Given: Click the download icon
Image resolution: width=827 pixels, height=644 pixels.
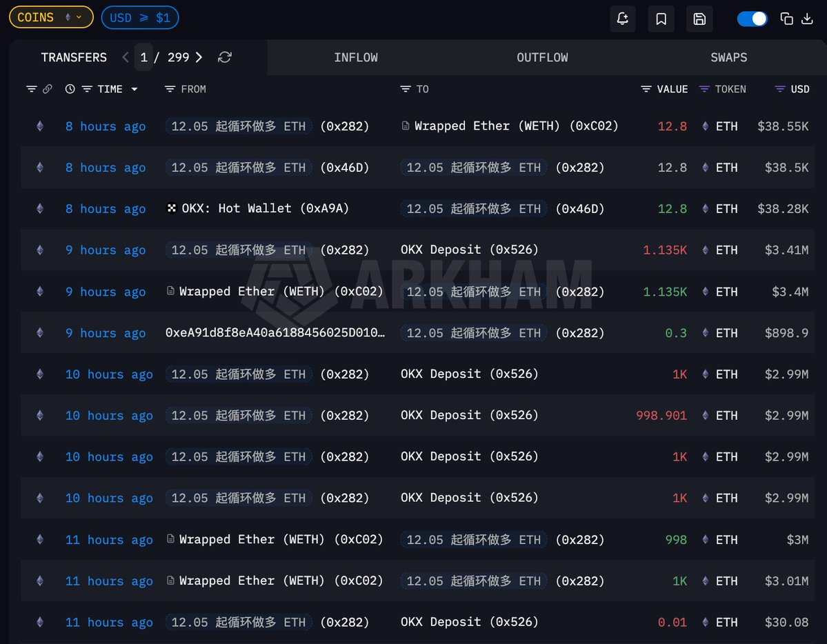Looking at the screenshot, I should point(807,19).
